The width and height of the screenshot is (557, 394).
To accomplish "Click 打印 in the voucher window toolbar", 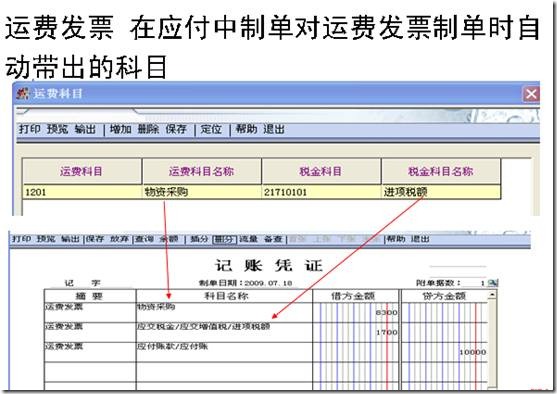I will [x=21, y=239].
